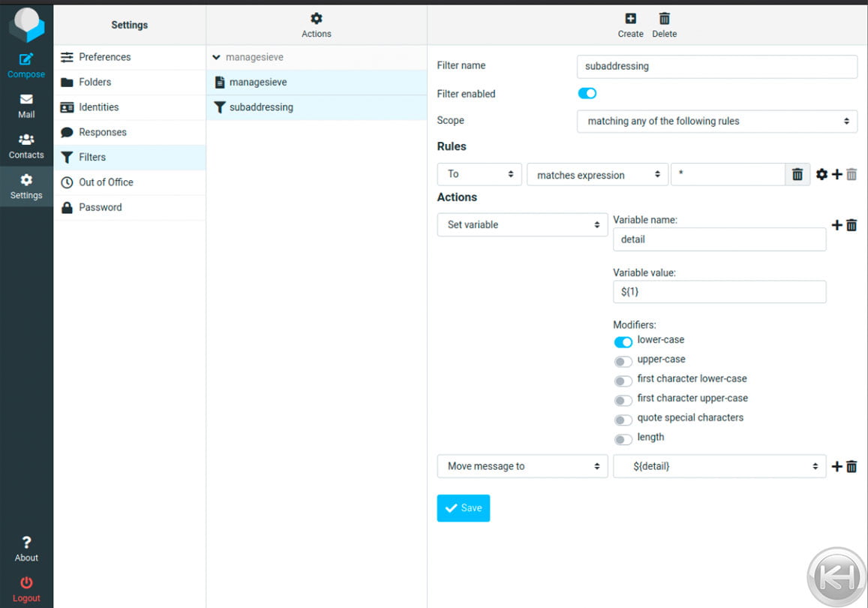
Task: Change 'matches expression' condition dropdown
Action: coord(597,174)
